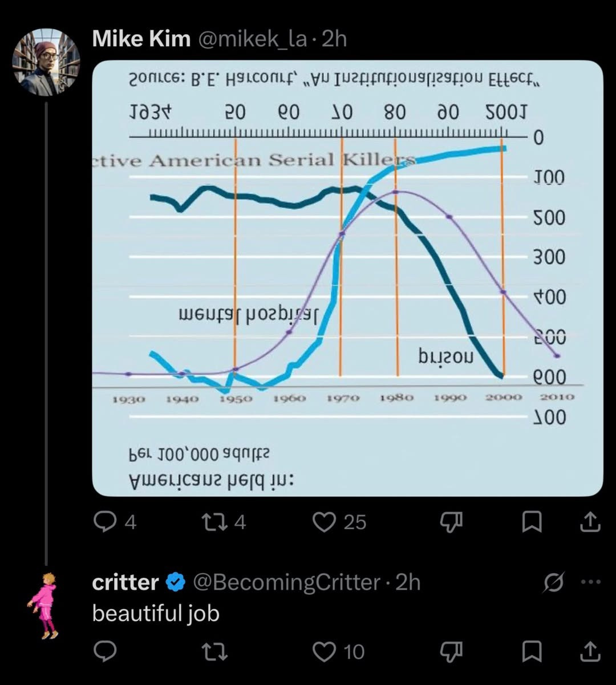This screenshot has height=685, width=616.
Task: Retweet critter's reply
Action: pos(215,651)
